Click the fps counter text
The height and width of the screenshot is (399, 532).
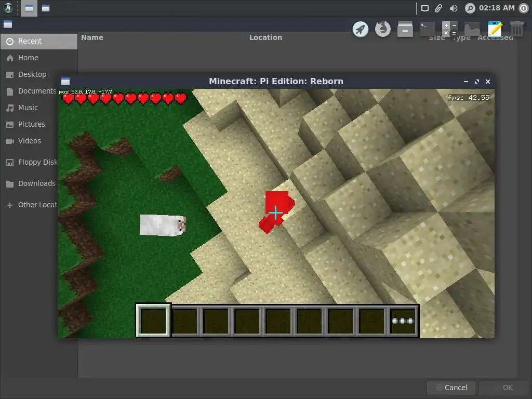coord(469,98)
